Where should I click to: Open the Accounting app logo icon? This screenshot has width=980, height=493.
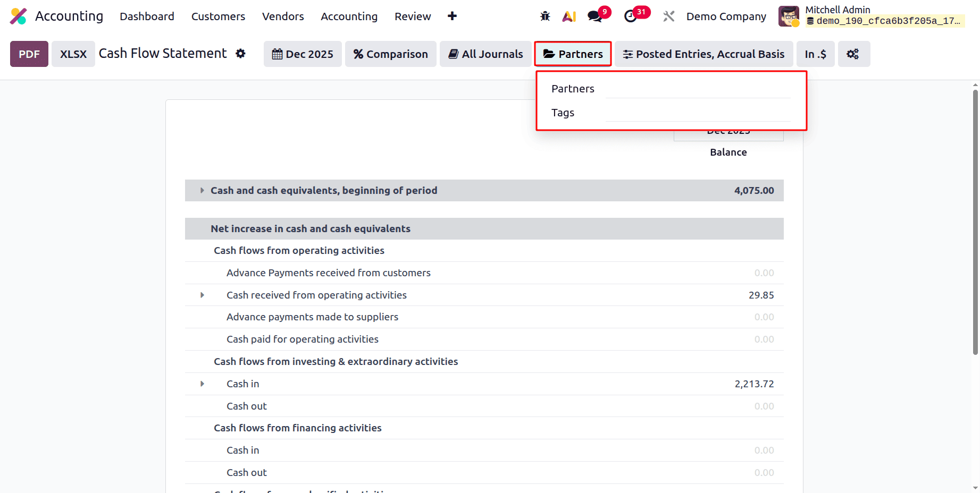(19, 16)
